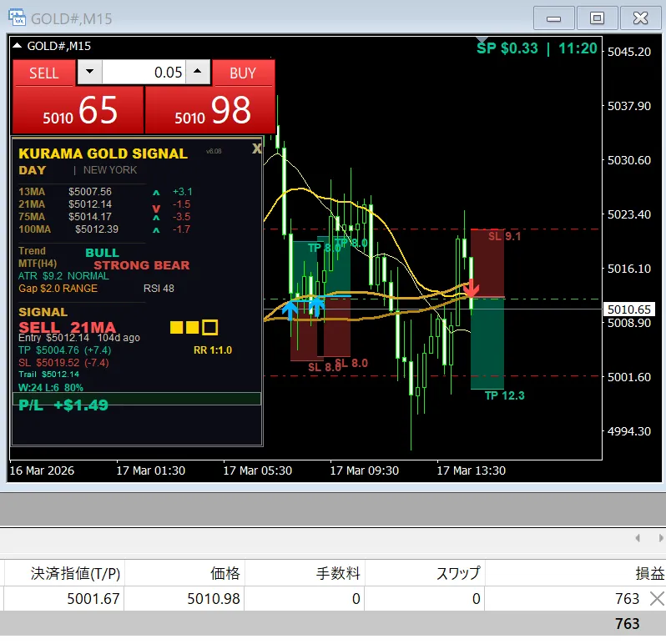The image size is (666, 644).
Task: Click the first filled yellow square indicator
Action: [x=176, y=327]
